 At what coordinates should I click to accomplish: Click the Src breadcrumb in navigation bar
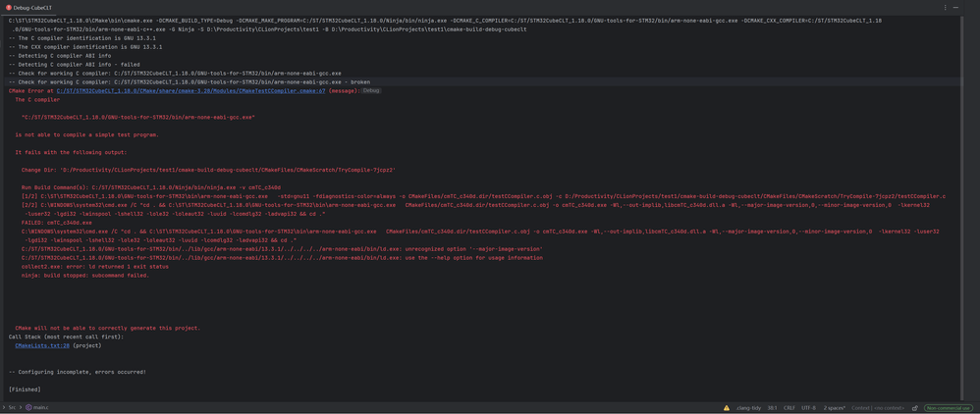[x=12, y=407]
